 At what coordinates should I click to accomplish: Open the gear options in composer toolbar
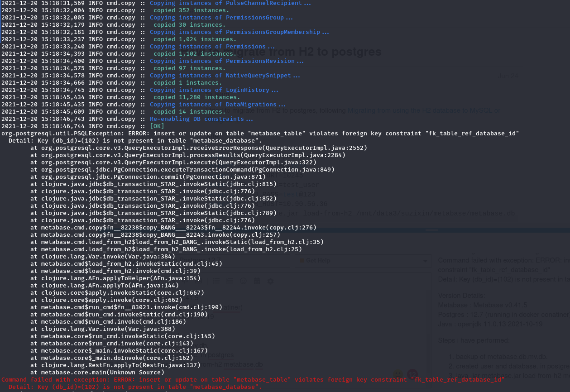(x=271, y=281)
